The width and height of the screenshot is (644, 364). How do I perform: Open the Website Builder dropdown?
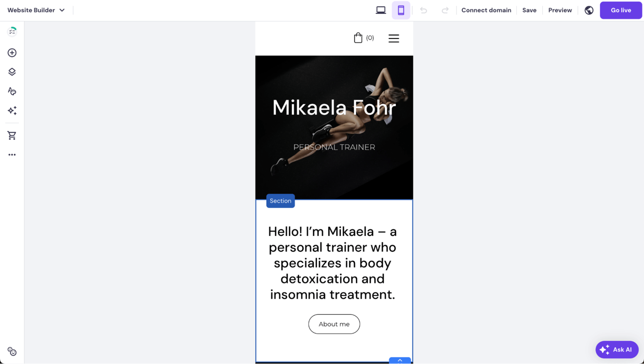[37, 9]
